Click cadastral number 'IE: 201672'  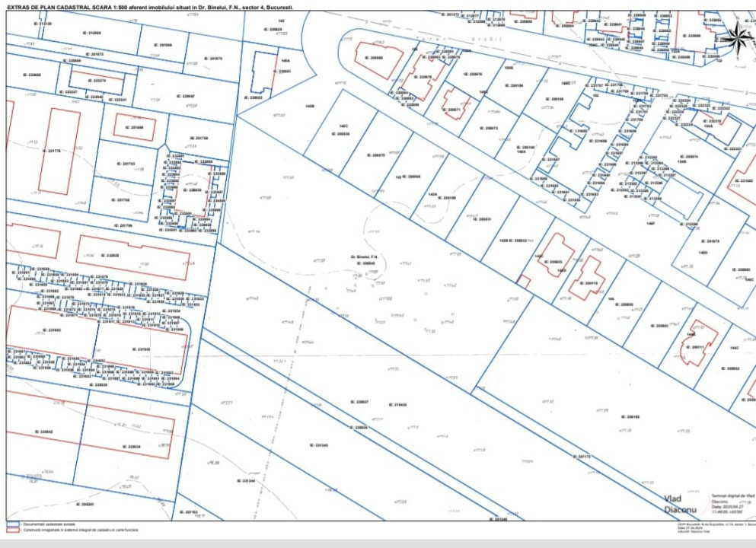(94, 55)
